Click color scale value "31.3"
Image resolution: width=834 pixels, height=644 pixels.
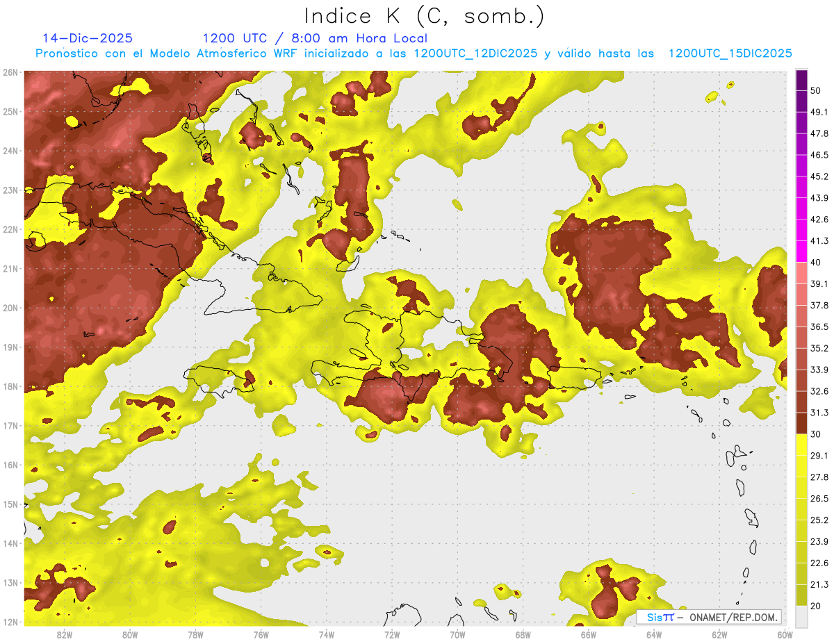(819, 413)
